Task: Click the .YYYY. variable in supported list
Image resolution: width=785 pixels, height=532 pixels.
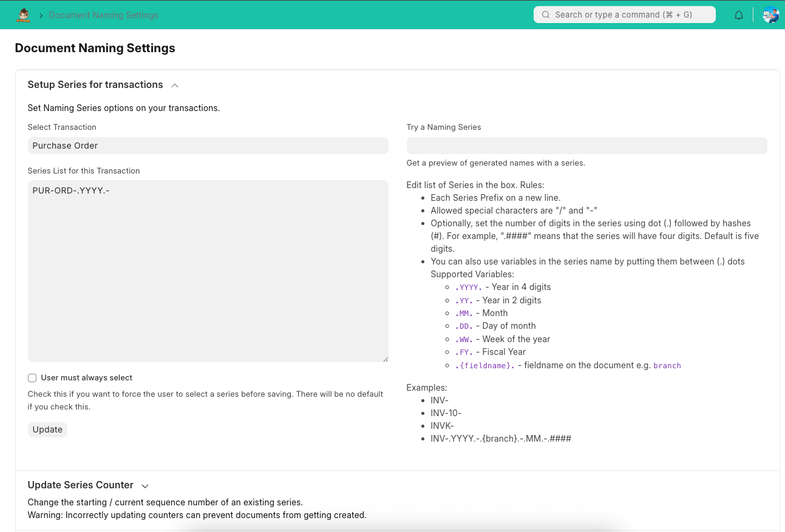Action: 468,288
